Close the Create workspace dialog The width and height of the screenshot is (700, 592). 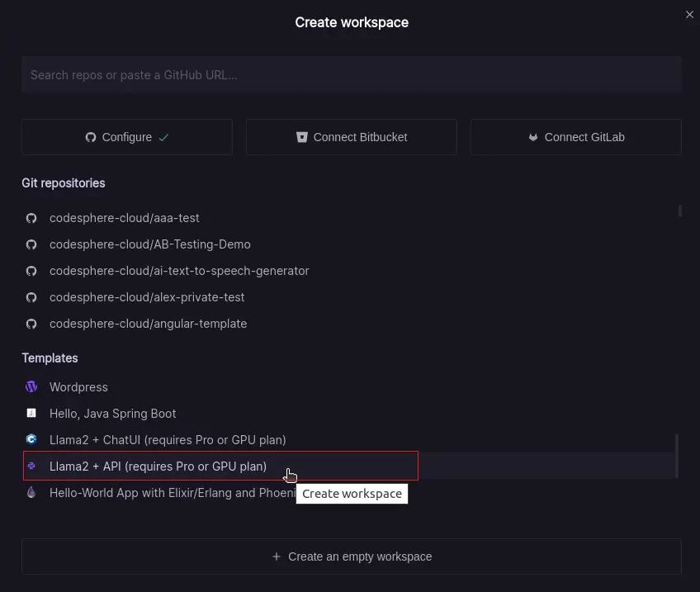click(x=689, y=14)
